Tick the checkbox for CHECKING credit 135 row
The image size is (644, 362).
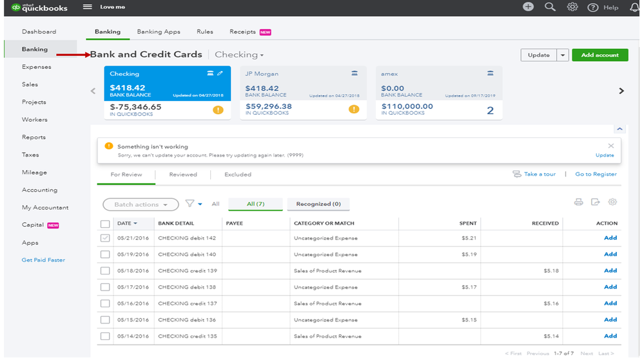pyautogui.click(x=105, y=336)
